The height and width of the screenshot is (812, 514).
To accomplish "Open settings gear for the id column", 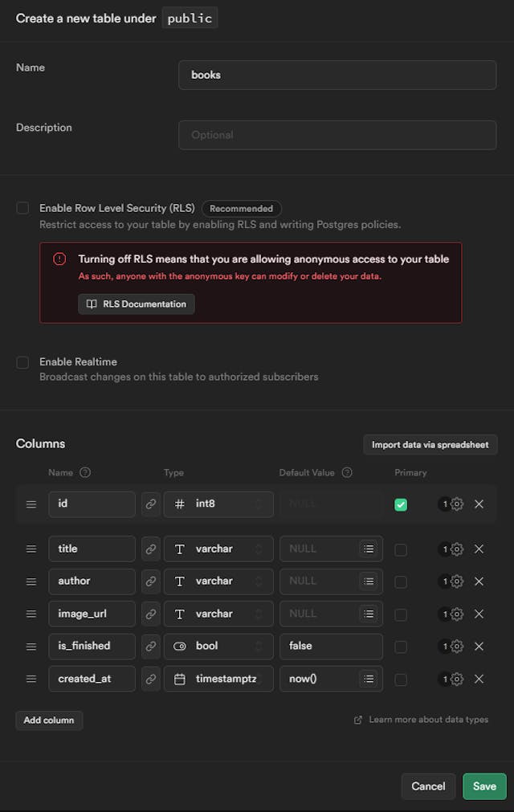I will [x=457, y=504].
